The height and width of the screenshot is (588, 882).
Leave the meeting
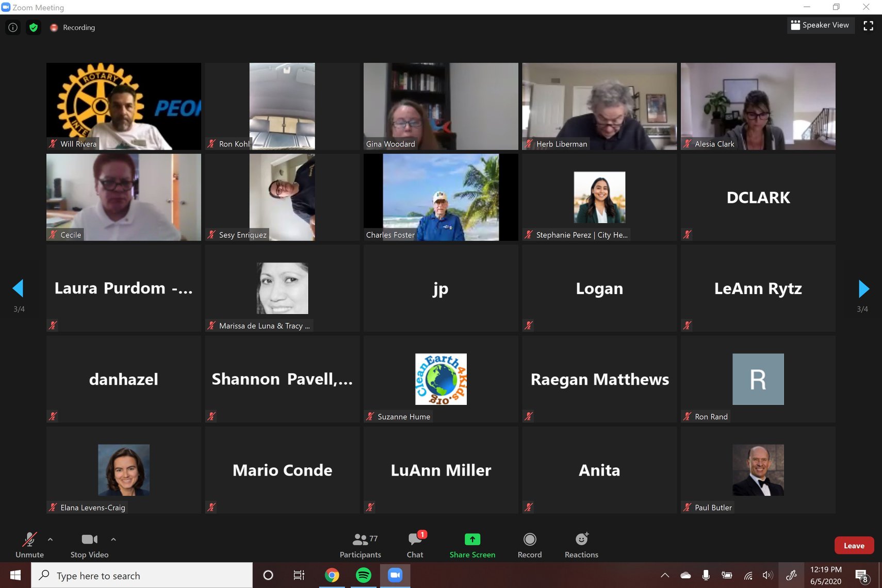(854, 546)
